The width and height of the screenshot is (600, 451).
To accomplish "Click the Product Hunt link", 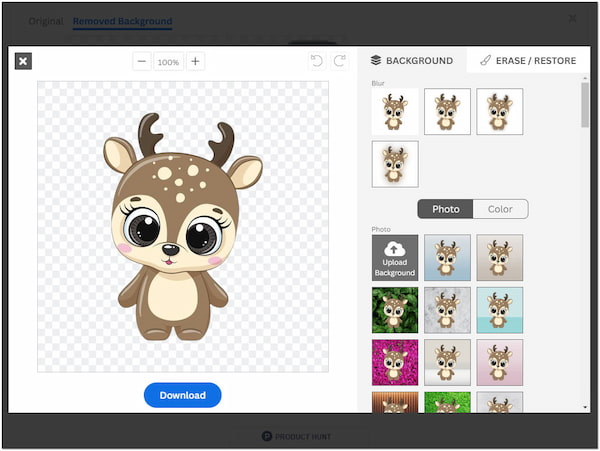I will [x=300, y=437].
